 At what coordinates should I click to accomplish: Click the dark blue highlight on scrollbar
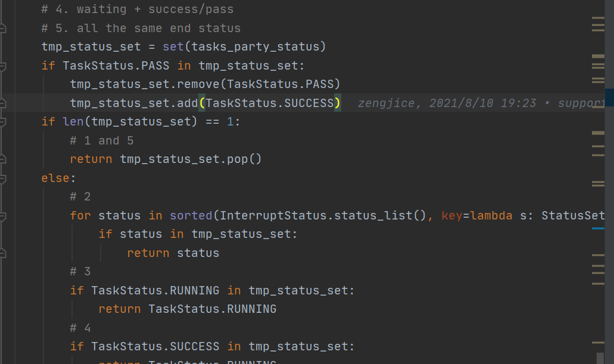point(609,97)
